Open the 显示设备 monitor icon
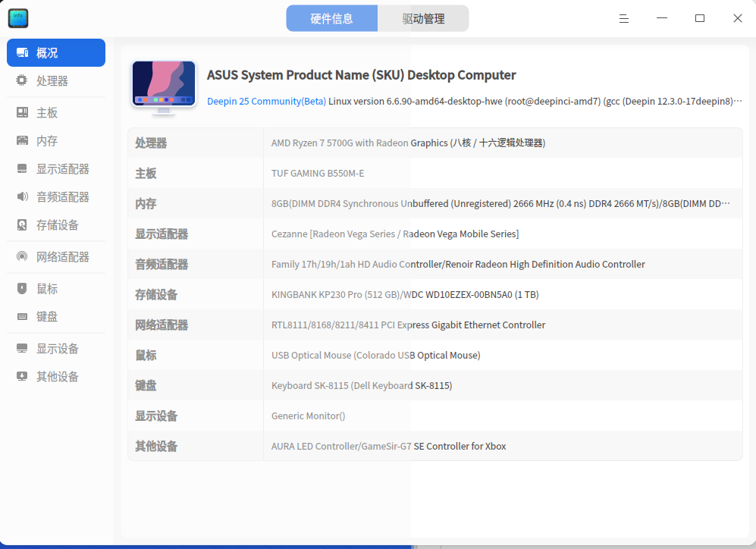Screen dimensions: 756x549 point(22,349)
